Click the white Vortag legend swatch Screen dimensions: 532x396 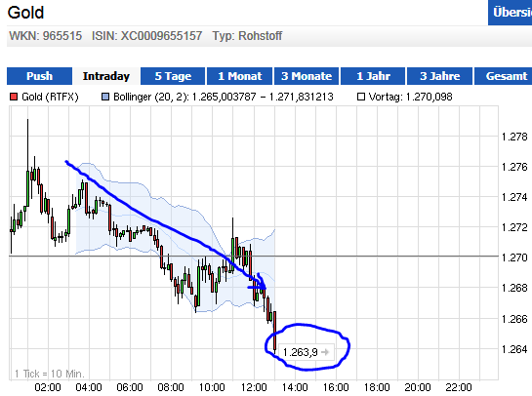point(361,97)
